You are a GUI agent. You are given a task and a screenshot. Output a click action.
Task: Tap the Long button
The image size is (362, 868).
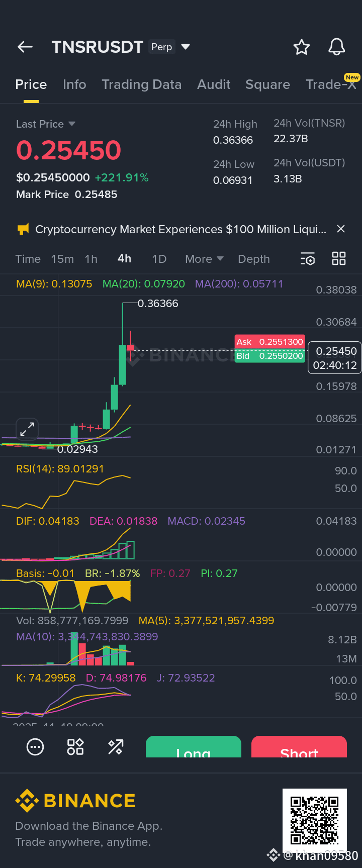pyautogui.click(x=194, y=747)
